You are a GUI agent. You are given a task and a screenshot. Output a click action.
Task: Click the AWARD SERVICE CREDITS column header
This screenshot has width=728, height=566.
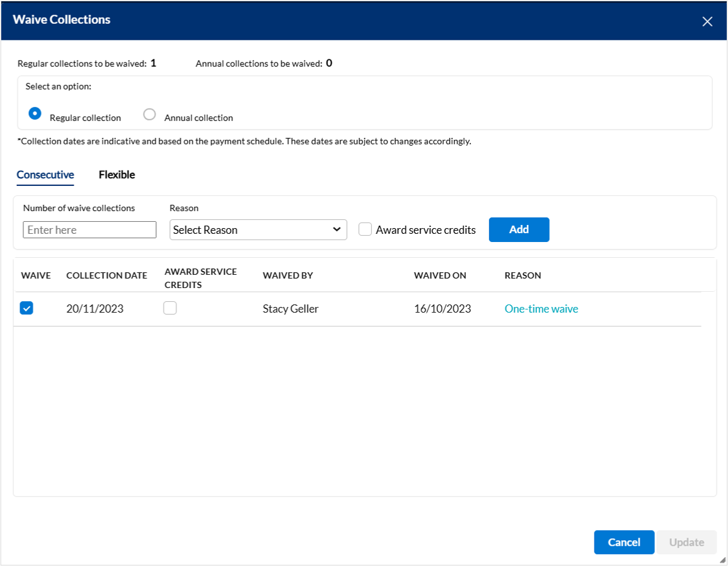[x=200, y=278]
